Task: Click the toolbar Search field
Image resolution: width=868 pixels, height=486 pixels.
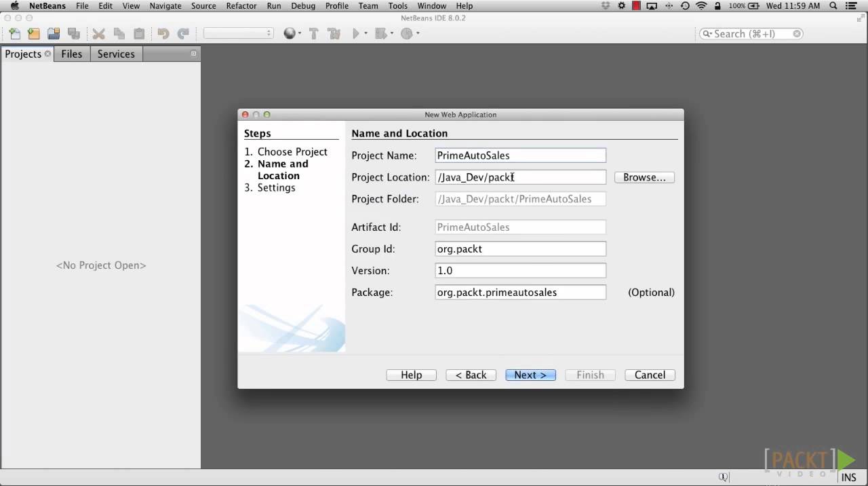Action: [x=751, y=33]
